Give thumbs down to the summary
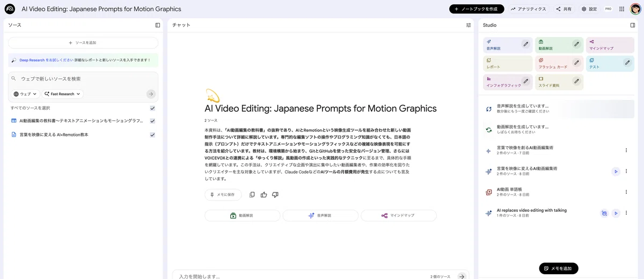Image resolution: width=644 pixels, height=279 pixels. tap(275, 195)
